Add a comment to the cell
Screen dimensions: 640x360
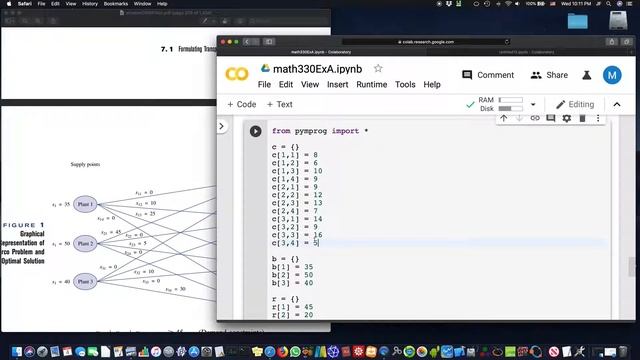coord(551,118)
